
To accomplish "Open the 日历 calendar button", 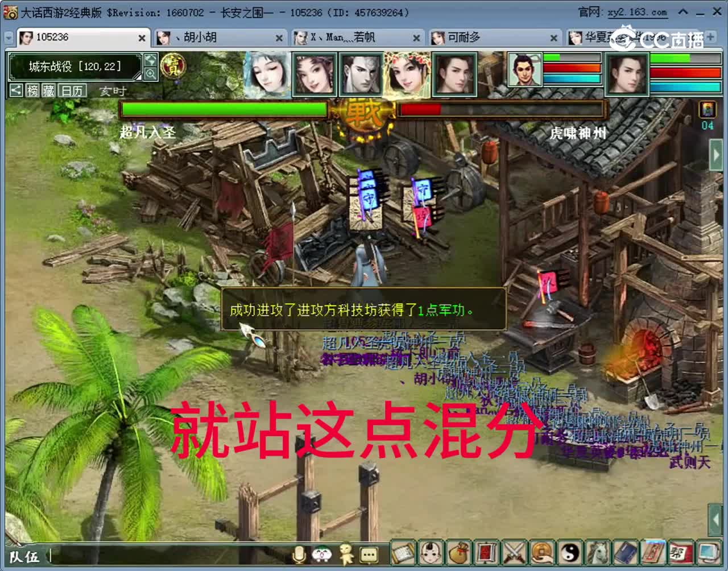I will tap(72, 90).
